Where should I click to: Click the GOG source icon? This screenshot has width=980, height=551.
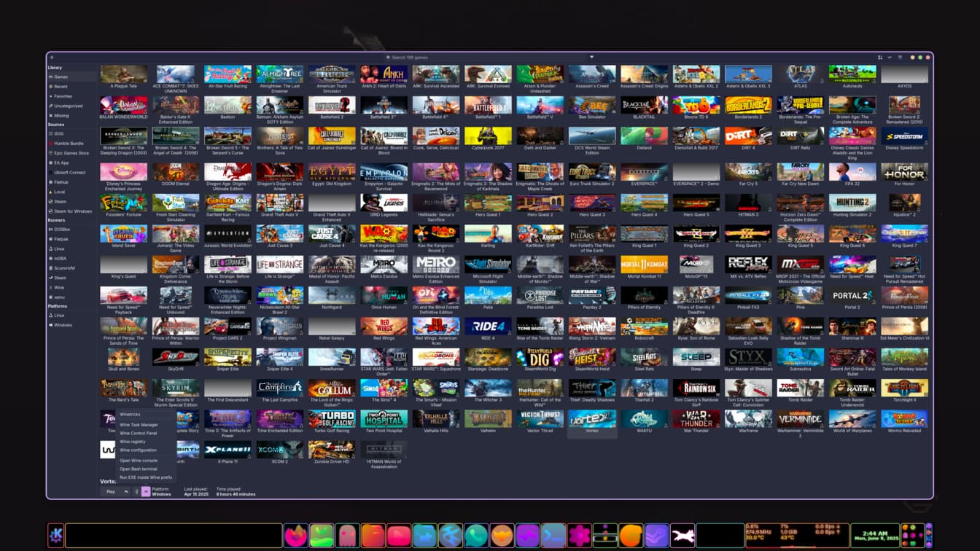point(50,134)
